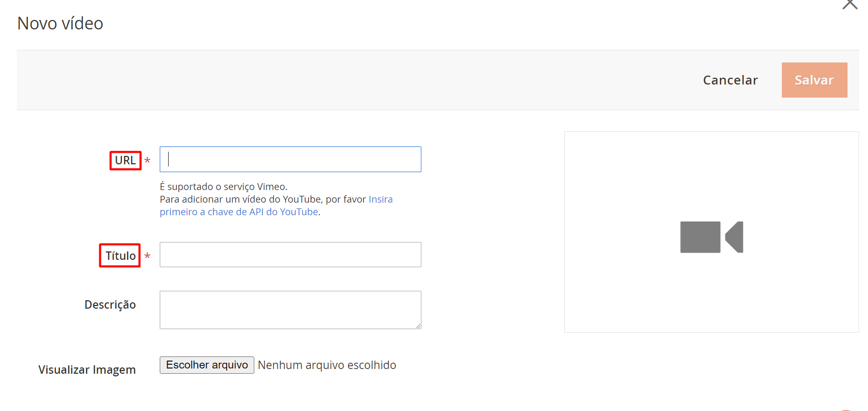Click the URL field label
Image resolution: width=868 pixels, height=411 pixels.
[125, 161]
